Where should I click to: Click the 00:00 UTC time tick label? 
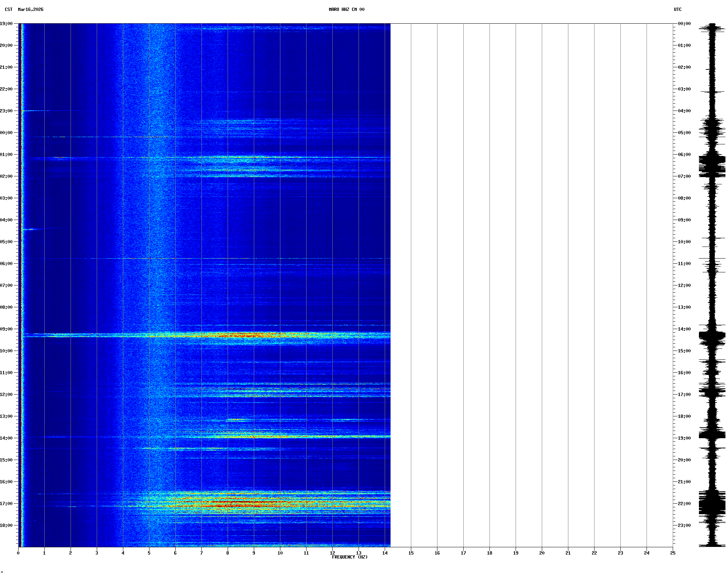684,24
